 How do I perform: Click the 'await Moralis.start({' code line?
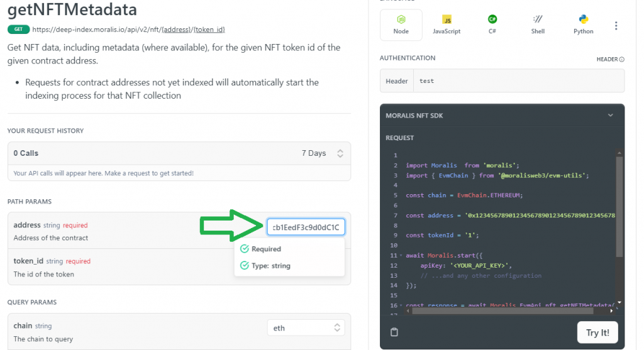[x=445, y=255]
